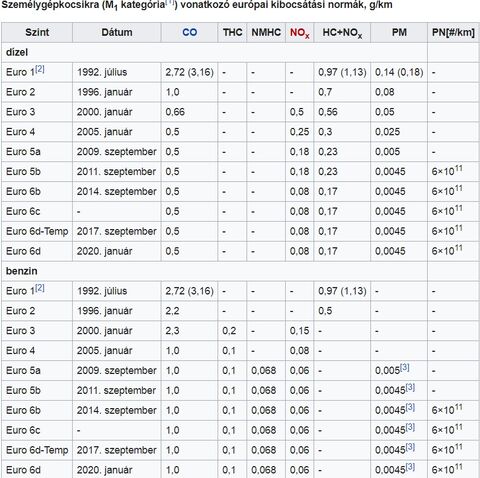The image size is (480, 478).
Task: Select benzin Euro 6b PN value 6×10¹¹
Action: pos(447,409)
